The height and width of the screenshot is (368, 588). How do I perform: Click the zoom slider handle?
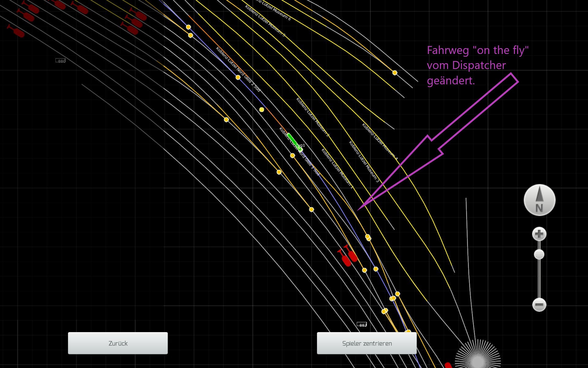(539, 254)
